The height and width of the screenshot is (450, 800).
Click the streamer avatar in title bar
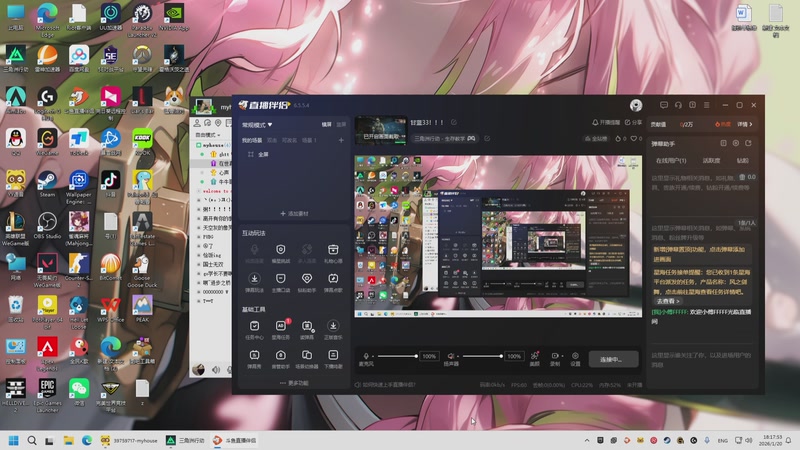(636, 105)
